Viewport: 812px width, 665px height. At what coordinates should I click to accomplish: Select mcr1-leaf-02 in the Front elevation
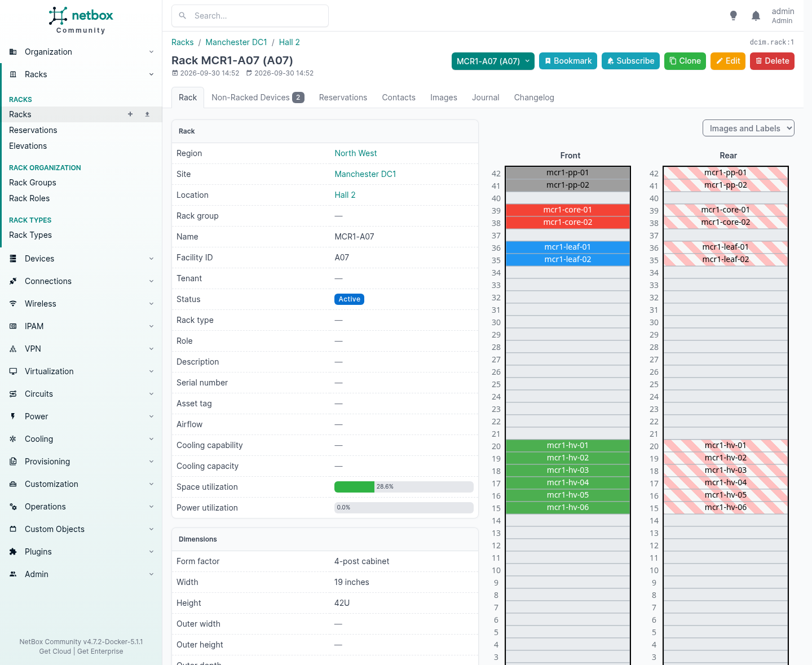point(568,259)
